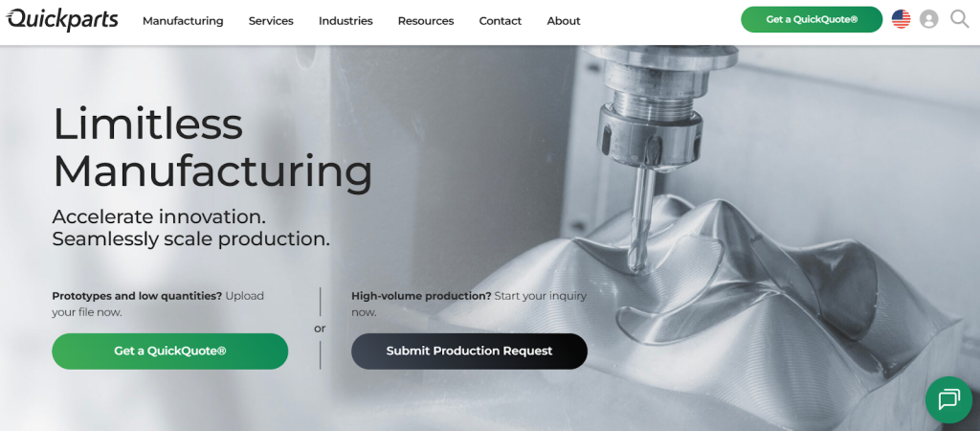Go to the Contact page
The height and width of the screenshot is (431, 980).
point(500,21)
